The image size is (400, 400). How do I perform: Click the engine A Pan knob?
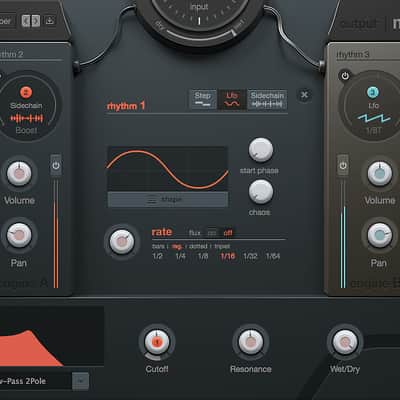click(x=19, y=235)
